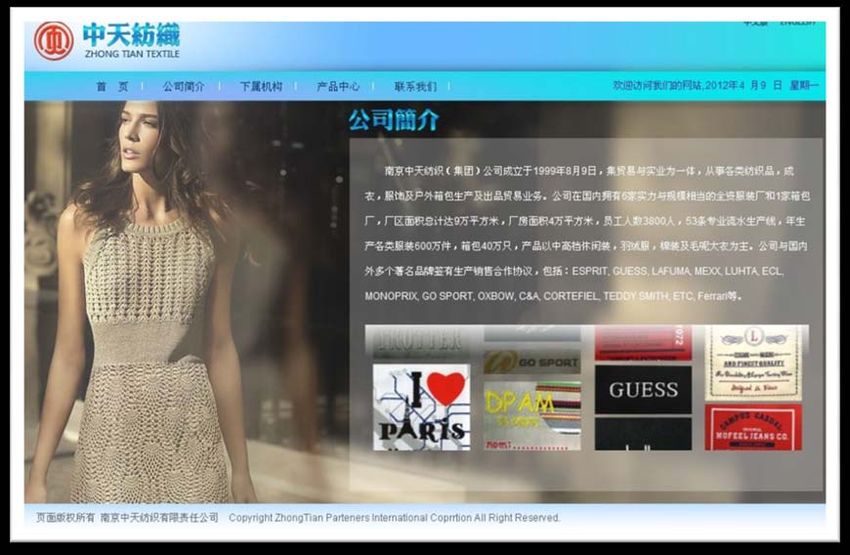The width and height of the screenshot is (850, 555).
Task: Click the footer copyright ZhongTian text
Action: [394, 518]
